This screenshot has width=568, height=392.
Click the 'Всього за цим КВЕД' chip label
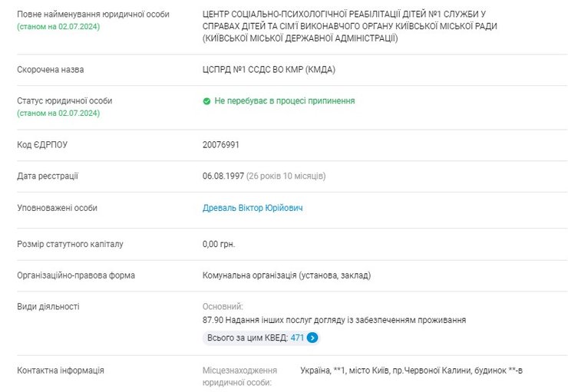pos(247,338)
